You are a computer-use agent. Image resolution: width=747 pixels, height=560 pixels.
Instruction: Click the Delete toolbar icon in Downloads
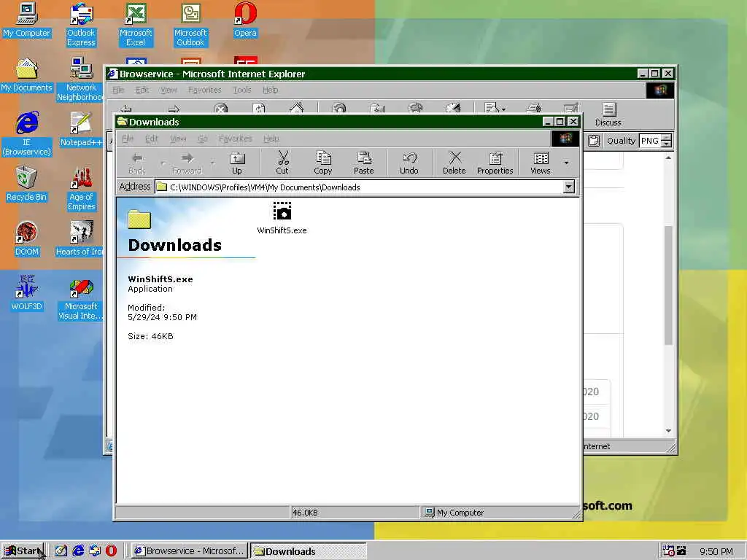[454, 163]
